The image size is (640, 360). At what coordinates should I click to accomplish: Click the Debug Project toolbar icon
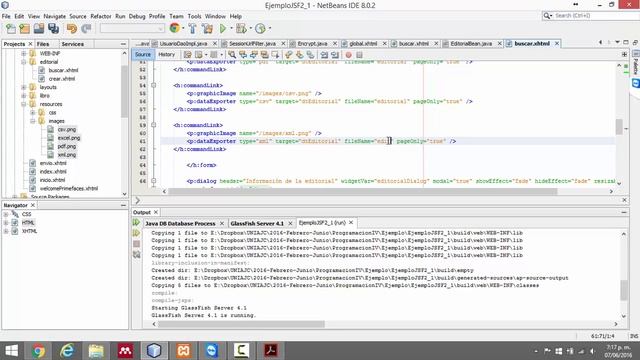point(241,29)
